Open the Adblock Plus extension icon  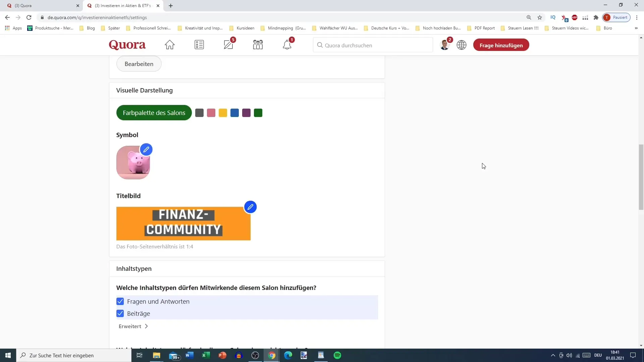tap(575, 17)
